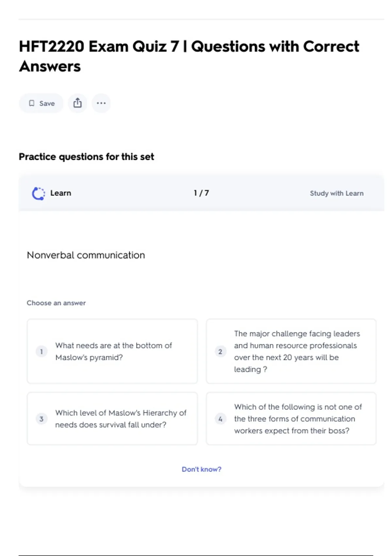The image size is (392, 556).
Task: Click the Learn label in header
Action: tap(60, 193)
